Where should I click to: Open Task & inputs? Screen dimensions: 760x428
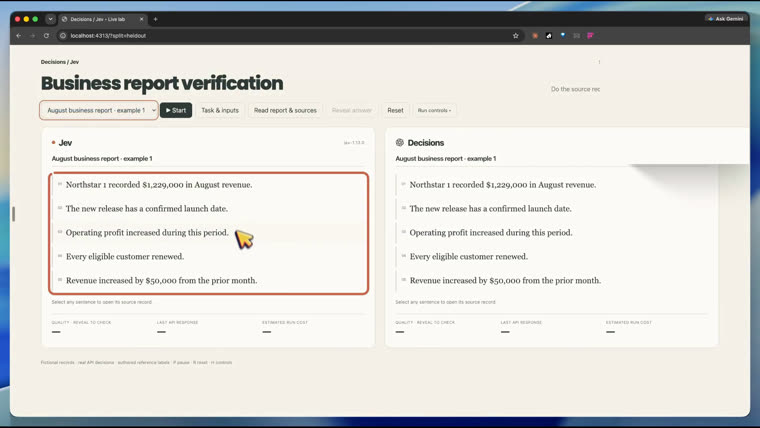click(220, 110)
